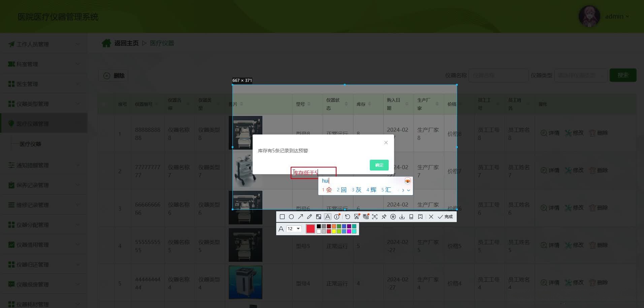Save the screenshot with download icon
This screenshot has height=308, width=644.
pyautogui.click(x=402, y=217)
